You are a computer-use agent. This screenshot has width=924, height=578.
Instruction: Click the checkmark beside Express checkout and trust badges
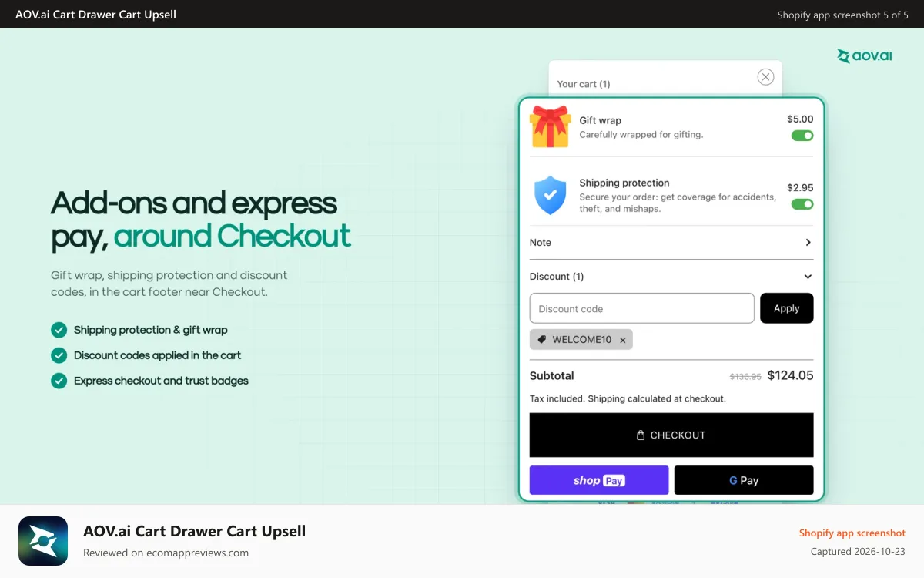(x=59, y=381)
